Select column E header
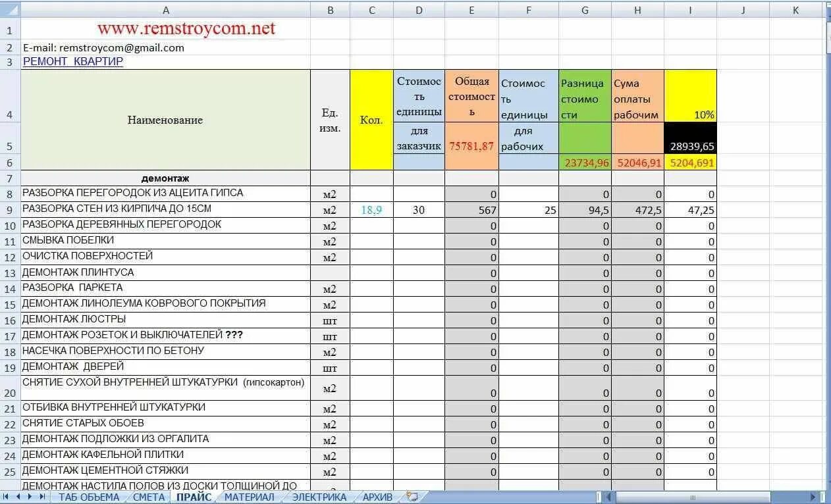 tap(471, 10)
